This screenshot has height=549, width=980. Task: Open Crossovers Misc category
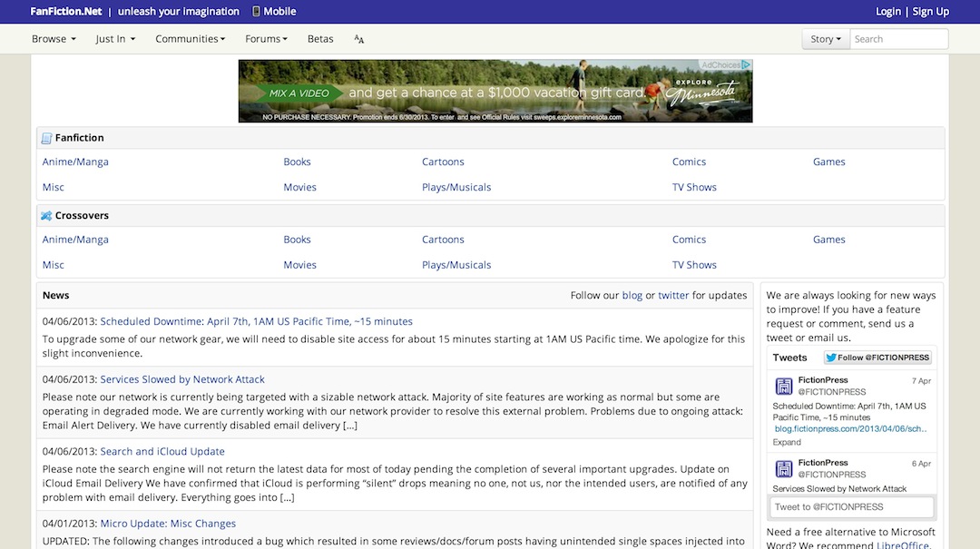point(54,265)
